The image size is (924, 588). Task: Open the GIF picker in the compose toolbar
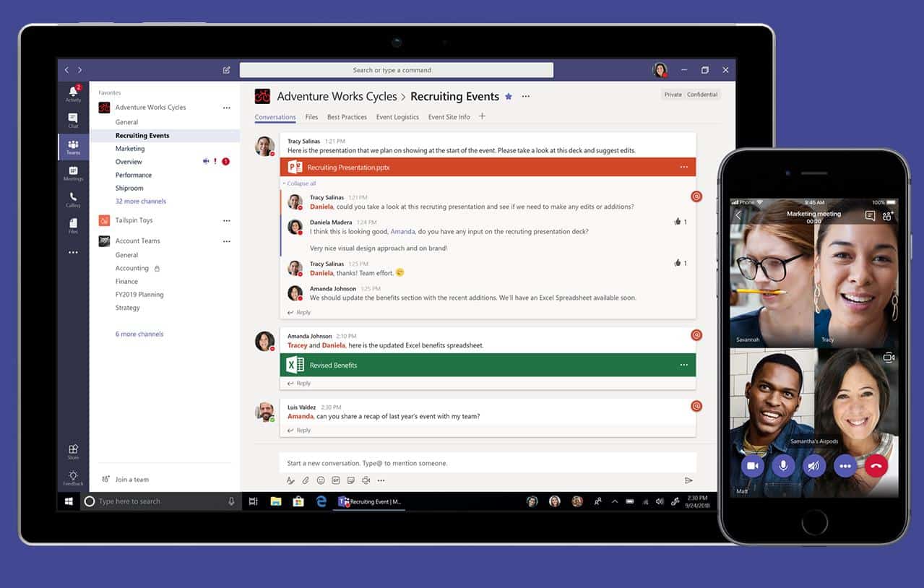pos(336,480)
